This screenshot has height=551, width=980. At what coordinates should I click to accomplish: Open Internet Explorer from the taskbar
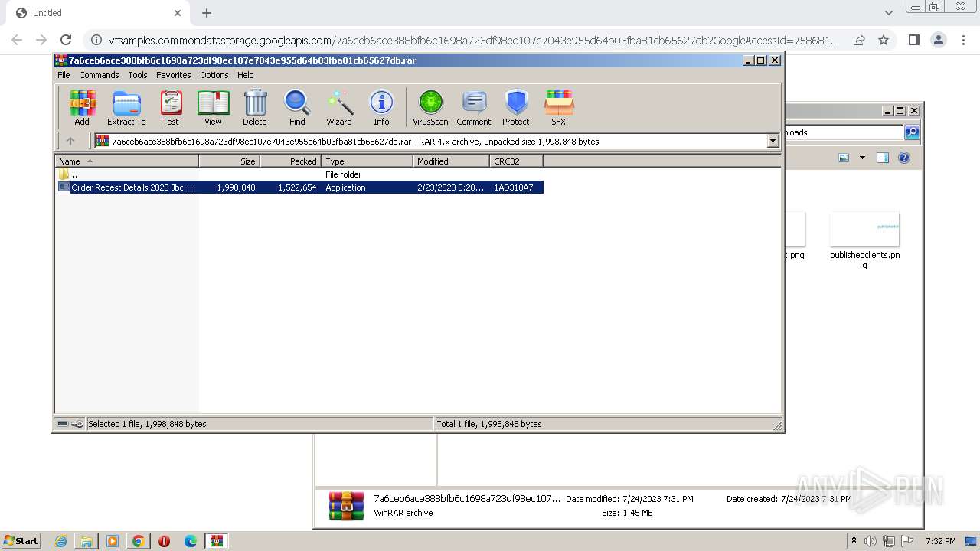click(x=60, y=541)
